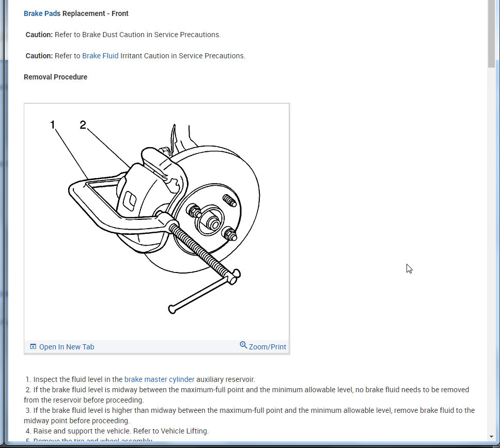Click Open In New Tab link
This screenshot has width=500, height=448.
click(67, 347)
